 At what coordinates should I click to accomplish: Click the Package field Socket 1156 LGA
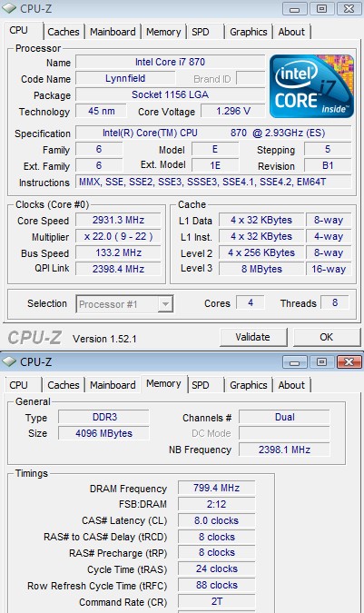tap(170, 95)
